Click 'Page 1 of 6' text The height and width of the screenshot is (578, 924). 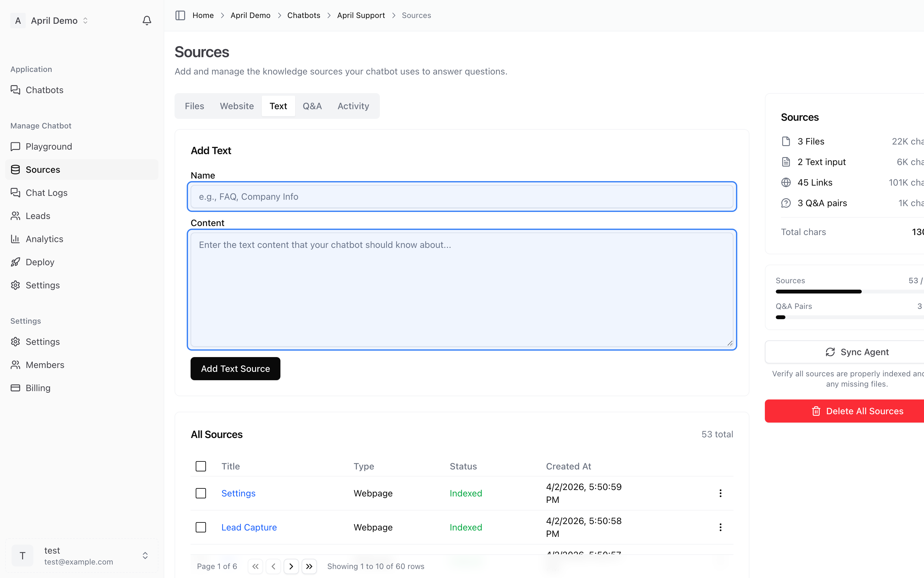point(217,566)
